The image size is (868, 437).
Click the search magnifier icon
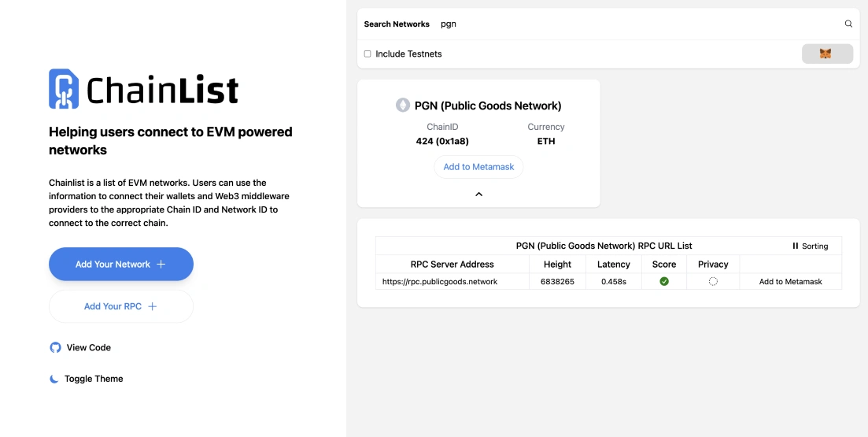[x=848, y=24]
